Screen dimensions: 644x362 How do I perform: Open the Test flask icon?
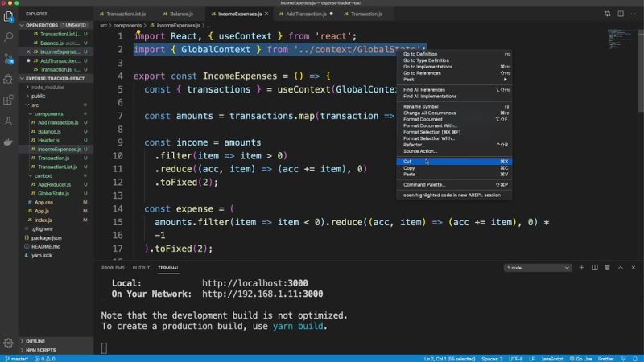tap(8, 121)
